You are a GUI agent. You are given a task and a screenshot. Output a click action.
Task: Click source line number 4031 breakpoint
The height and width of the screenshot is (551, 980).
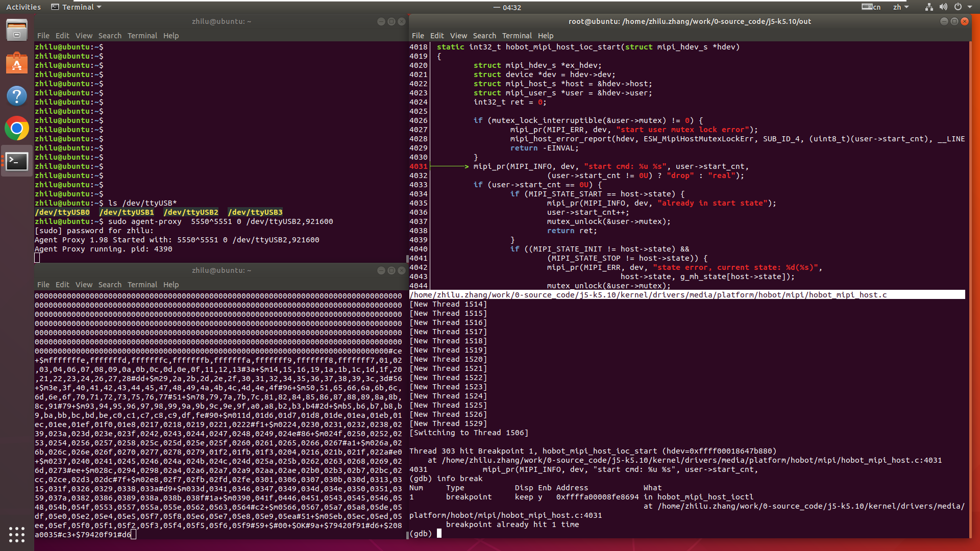(418, 166)
